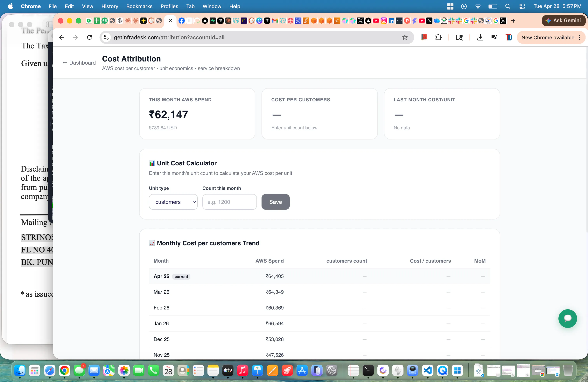588x382 pixels.
Task: Open the Bookmarks menu
Action: [x=139, y=6]
